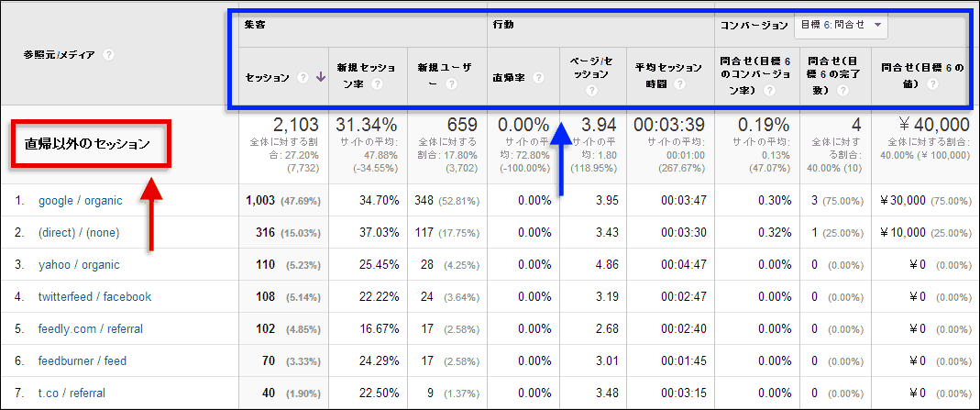Click help icon under ページ/セッション
The width and height of the screenshot is (980, 410).
(591, 91)
